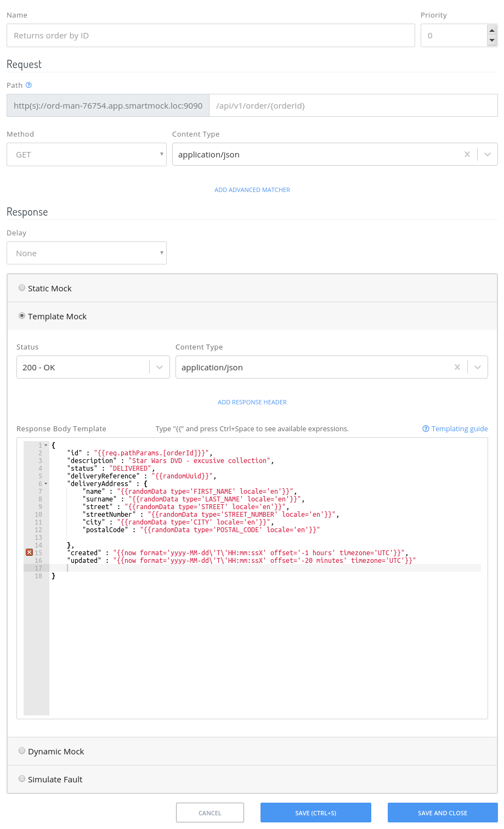Image resolution: width=504 pixels, height=829 pixels.
Task: Enable the Simulate Fault radio option
Action: 22,779
